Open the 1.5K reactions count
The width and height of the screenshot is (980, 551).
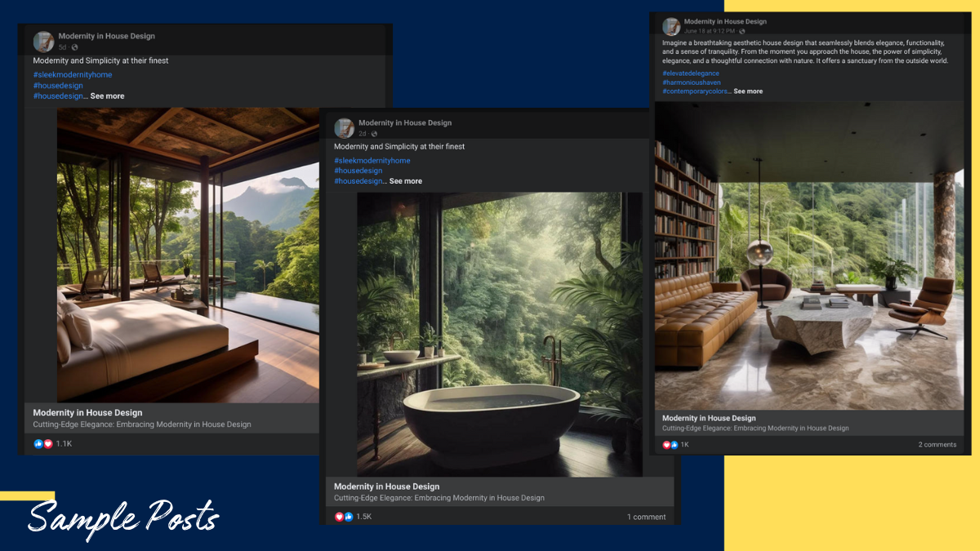click(x=363, y=517)
